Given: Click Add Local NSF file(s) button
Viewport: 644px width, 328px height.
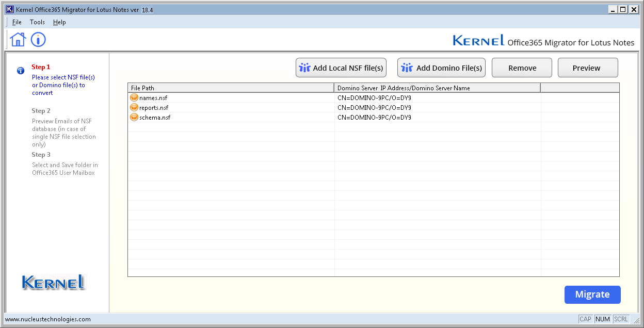Looking at the screenshot, I should pos(341,68).
